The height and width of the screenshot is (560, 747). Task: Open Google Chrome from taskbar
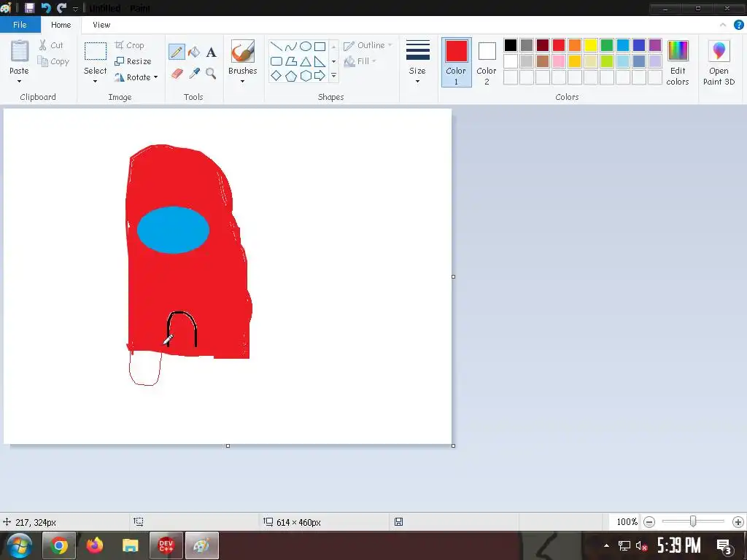click(x=59, y=545)
